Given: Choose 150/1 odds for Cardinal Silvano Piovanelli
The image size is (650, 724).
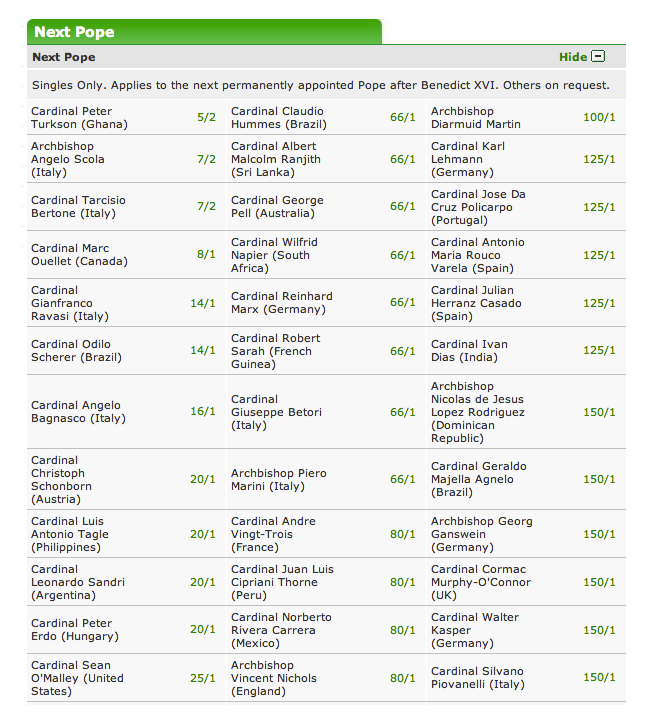Looking at the screenshot, I should pos(599,677).
